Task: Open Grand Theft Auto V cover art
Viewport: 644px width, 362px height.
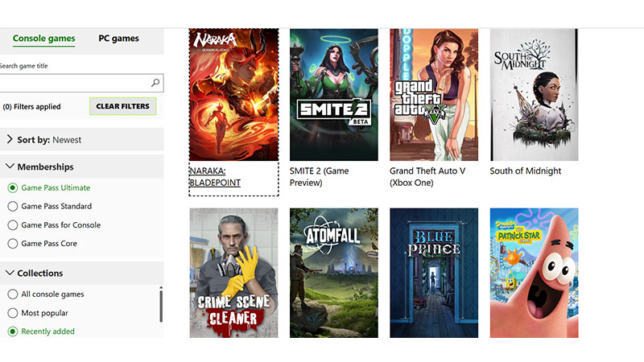Action: [434, 95]
